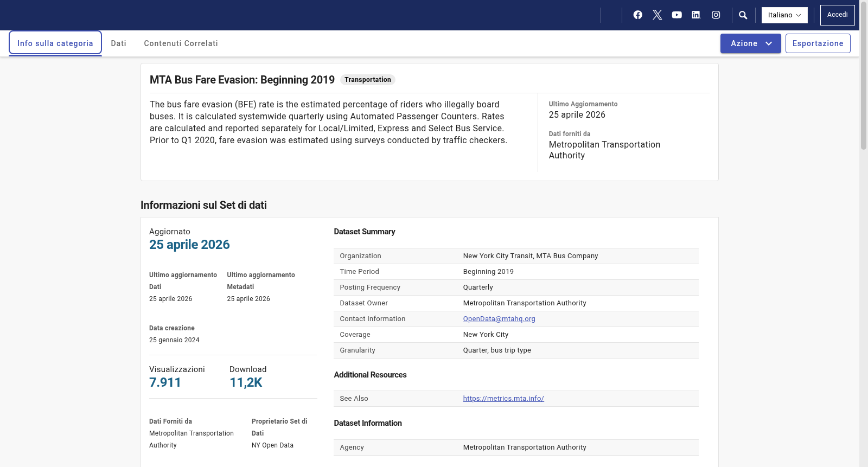
Task: Switch to the Contenuti Correlati tab
Action: click(181, 43)
